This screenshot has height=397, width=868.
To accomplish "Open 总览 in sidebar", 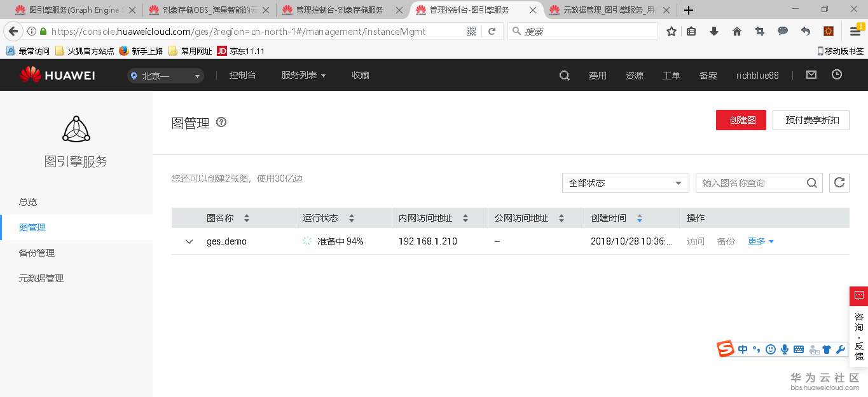I will [x=28, y=202].
